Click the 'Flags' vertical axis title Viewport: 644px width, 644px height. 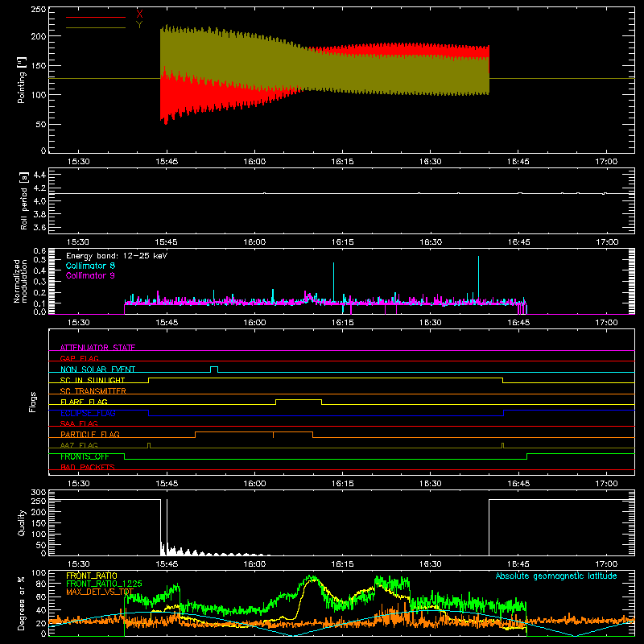click(x=32, y=402)
